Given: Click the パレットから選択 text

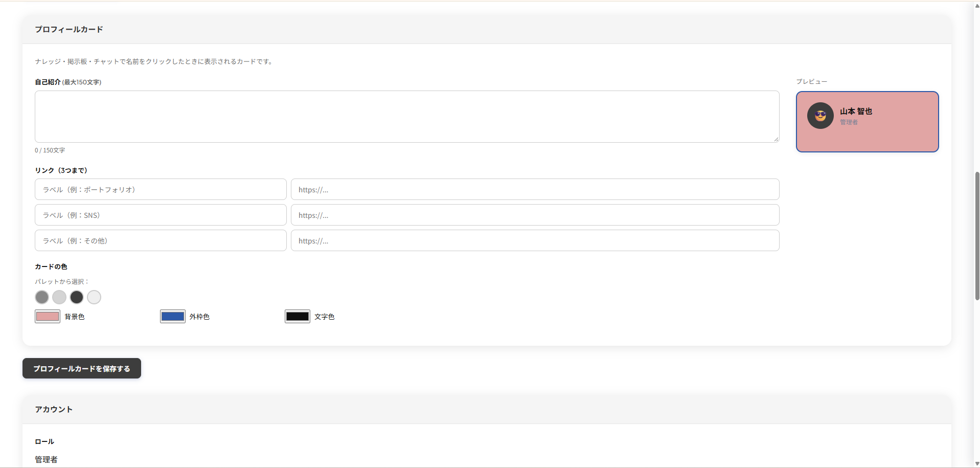Looking at the screenshot, I should click(62, 281).
